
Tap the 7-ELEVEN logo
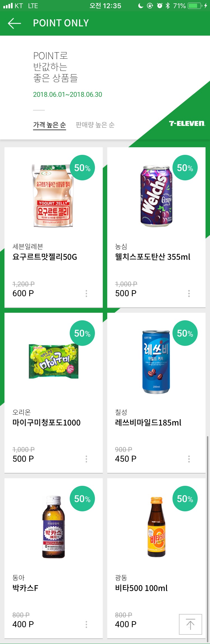(x=187, y=123)
